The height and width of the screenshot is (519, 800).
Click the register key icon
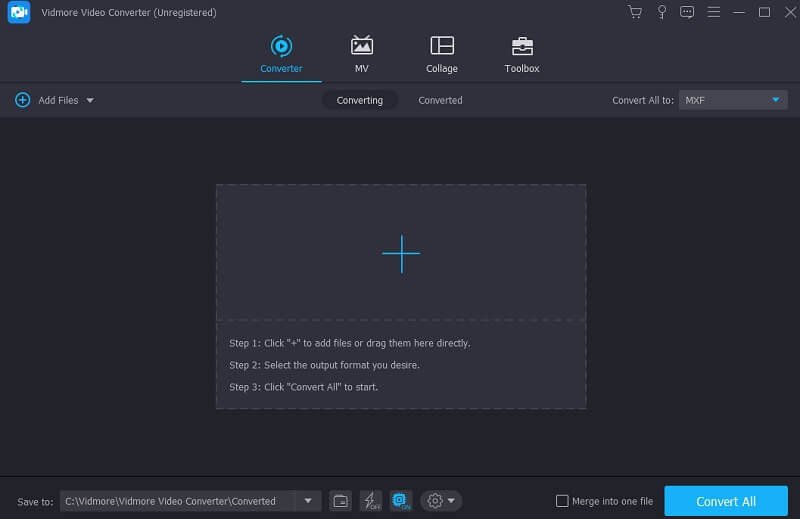pyautogui.click(x=661, y=12)
